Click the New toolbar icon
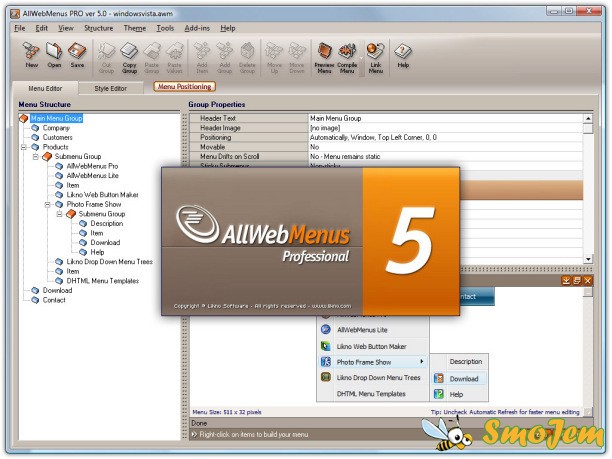This screenshot has width=612, height=459. coord(31,55)
